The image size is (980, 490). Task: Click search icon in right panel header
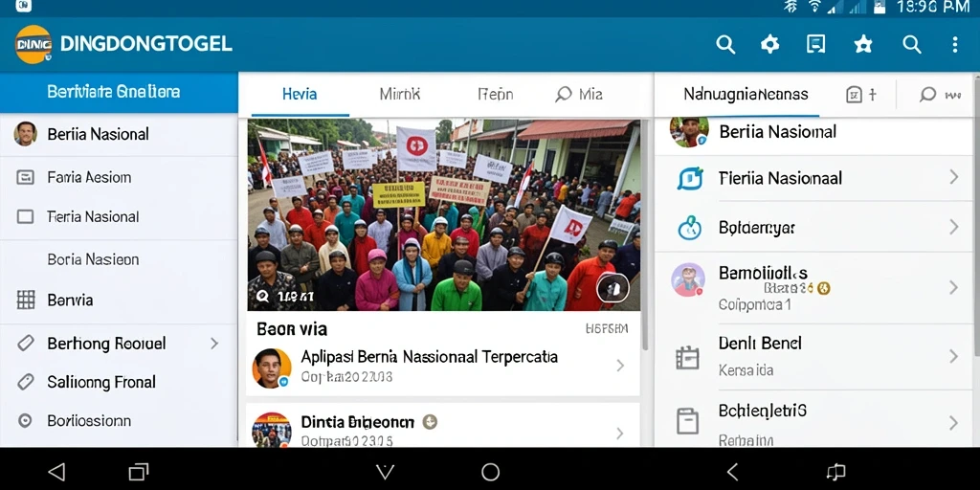coord(927,95)
